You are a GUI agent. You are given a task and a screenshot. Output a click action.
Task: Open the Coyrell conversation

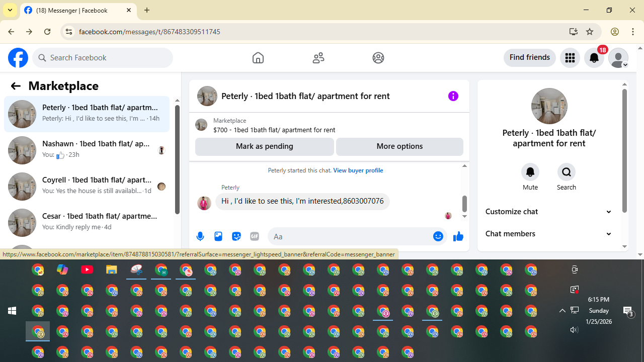(87, 187)
